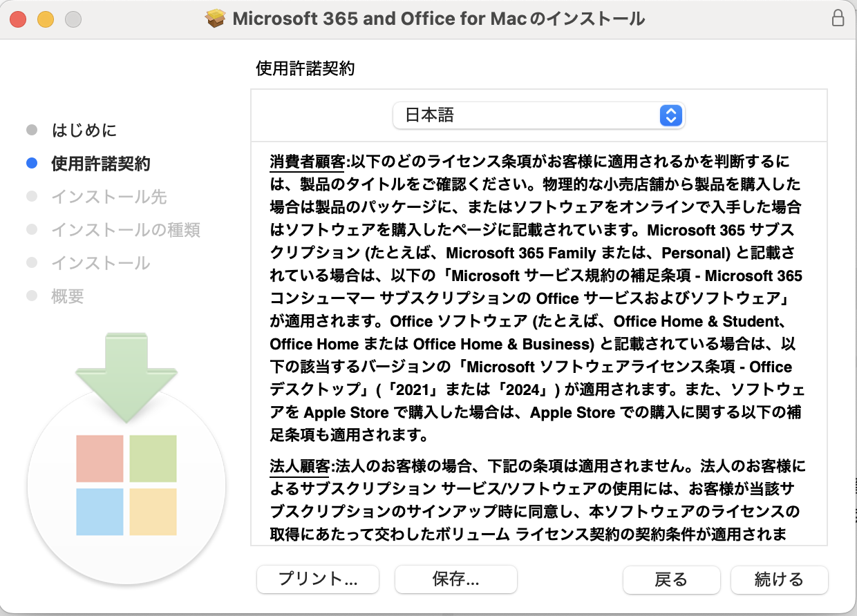The height and width of the screenshot is (616, 857).
Task: Select the インストールの種類 step
Action: [x=126, y=230]
